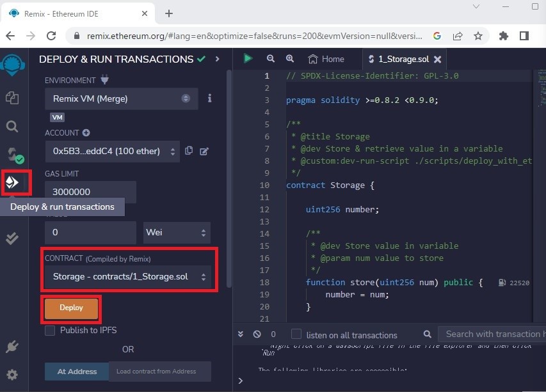Open Remix home logo in sidebar
This screenshot has height=392, width=546.
(13, 65)
